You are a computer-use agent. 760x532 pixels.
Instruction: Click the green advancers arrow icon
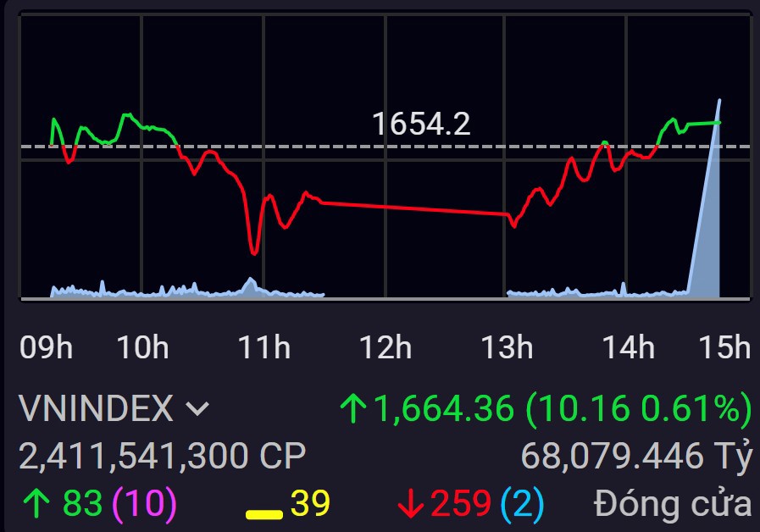point(36,503)
